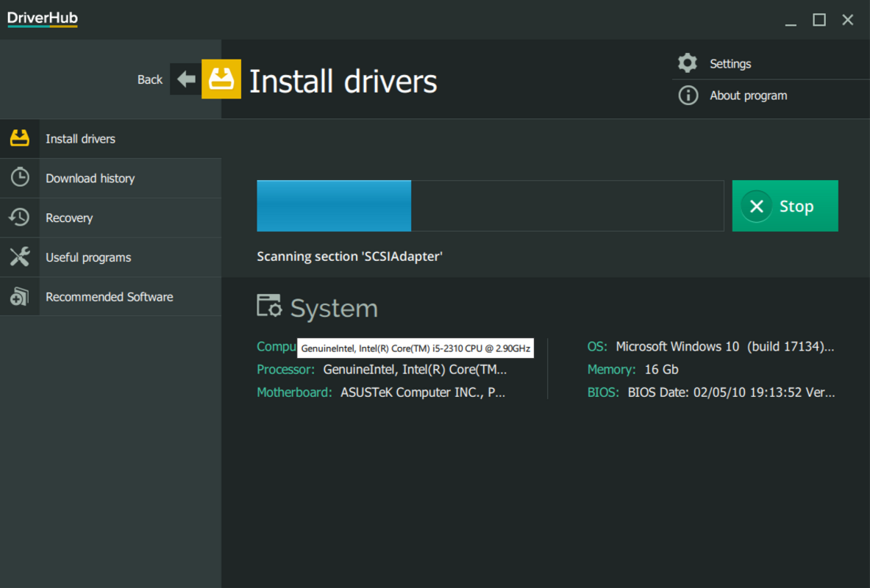This screenshot has width=870, height=588.
Task: Click the yellow Install drivers header icon
Action: (221, 79)
